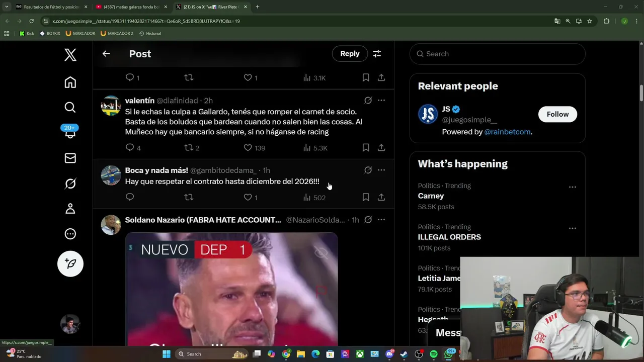644x362 pixels.
Task: Repost the top reply with 3.1K views
Action: click(x=189, y=78)
